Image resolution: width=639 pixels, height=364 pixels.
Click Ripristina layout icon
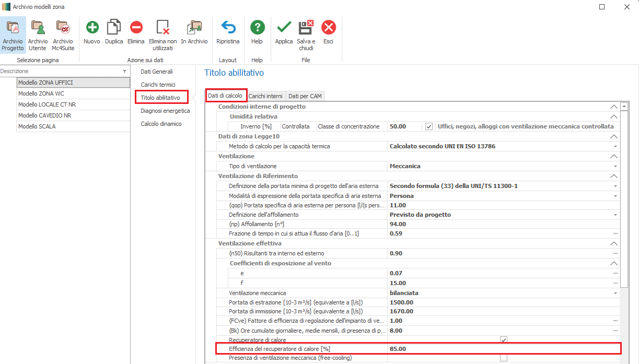point(228,28)
